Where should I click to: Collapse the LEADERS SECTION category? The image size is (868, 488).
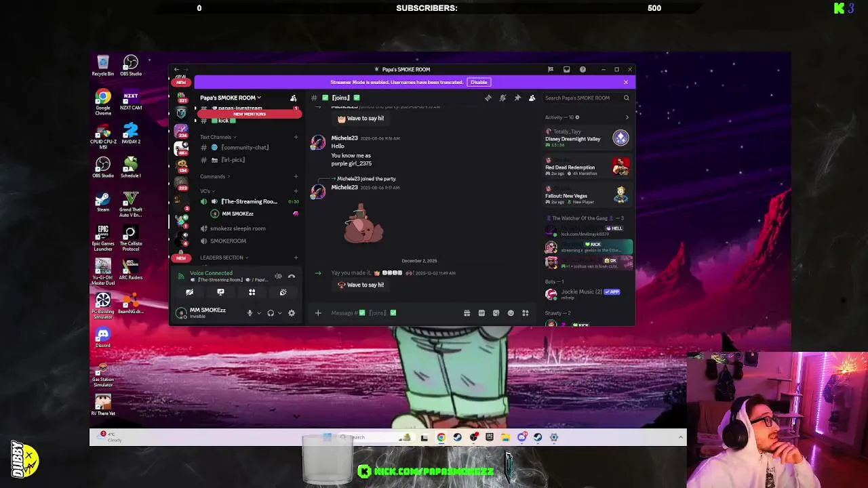pos(224,258)
